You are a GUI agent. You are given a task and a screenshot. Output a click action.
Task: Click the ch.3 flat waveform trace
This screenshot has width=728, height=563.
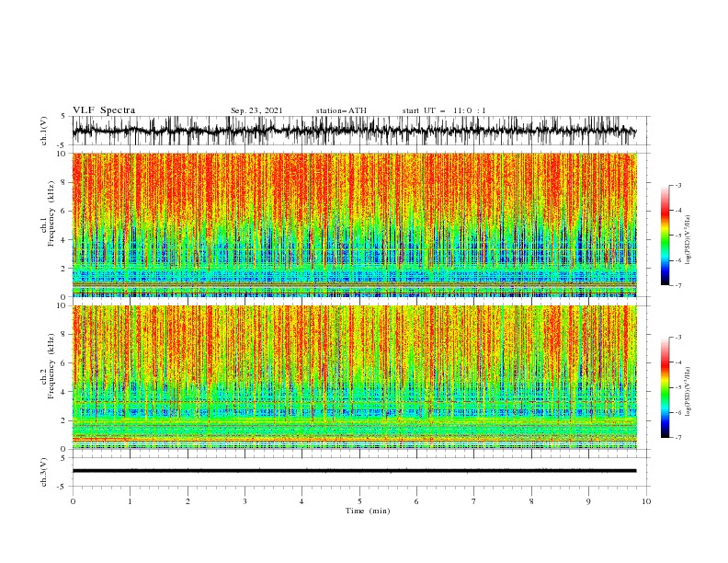(x=354, y=471)
